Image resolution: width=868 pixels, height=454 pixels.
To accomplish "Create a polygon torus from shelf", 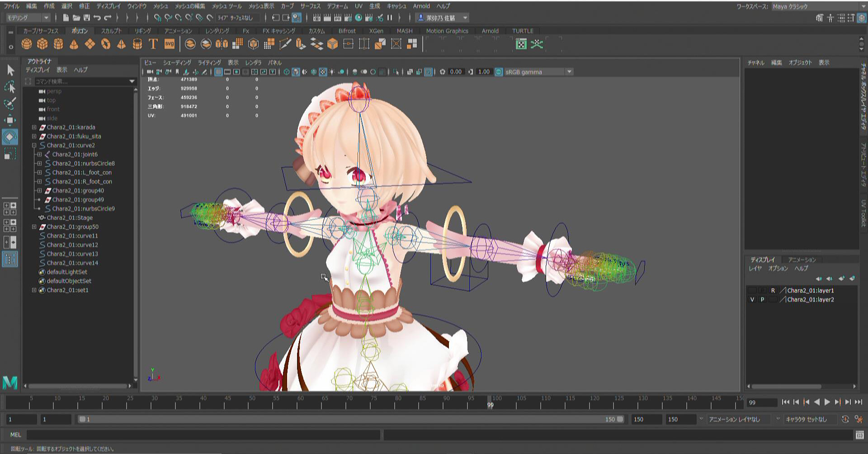I will pyautogui.click(x=106, y=44).
